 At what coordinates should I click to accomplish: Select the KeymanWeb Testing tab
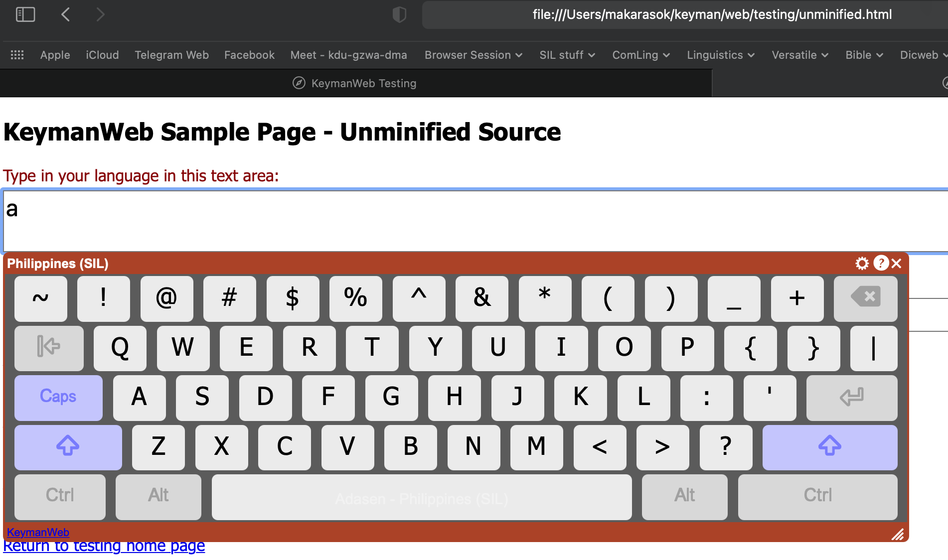point(355,83)
